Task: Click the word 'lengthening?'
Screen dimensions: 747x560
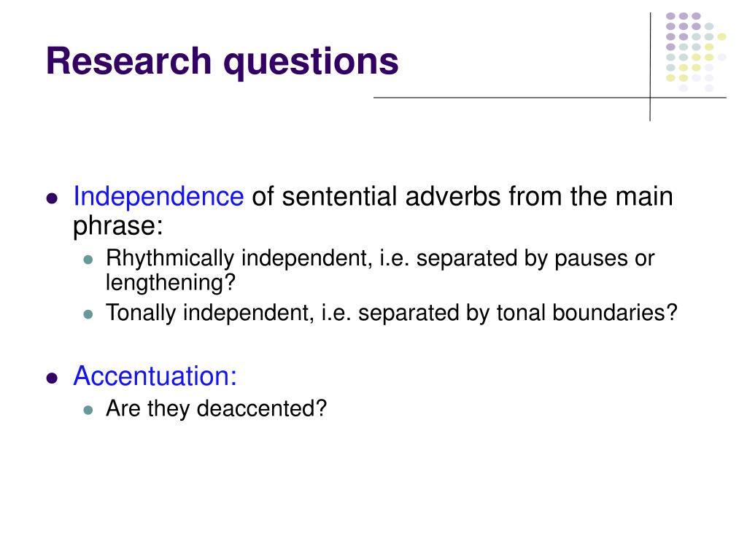Action: pos(171,283)
